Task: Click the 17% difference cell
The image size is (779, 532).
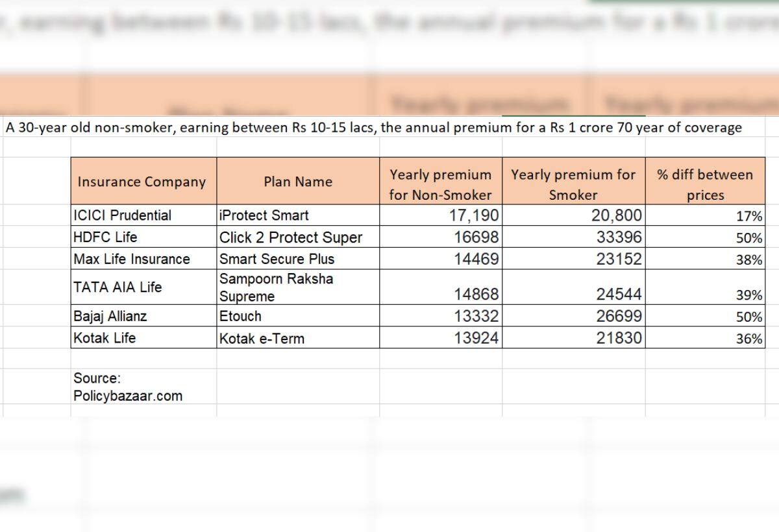Action: [x=705, y=215]
